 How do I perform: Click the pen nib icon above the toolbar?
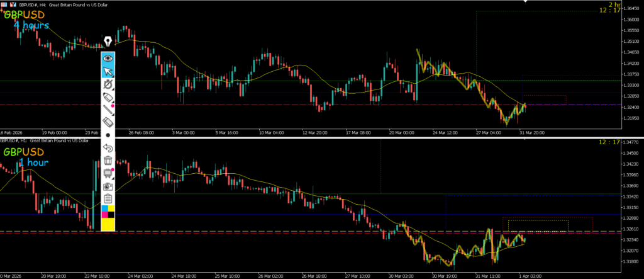click(x=108, y=42)
